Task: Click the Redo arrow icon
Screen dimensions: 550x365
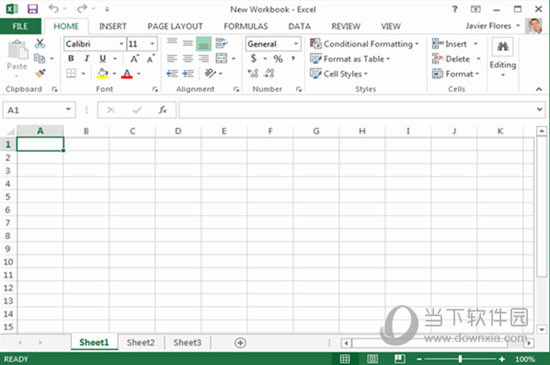Action: [x=82, y=8]
